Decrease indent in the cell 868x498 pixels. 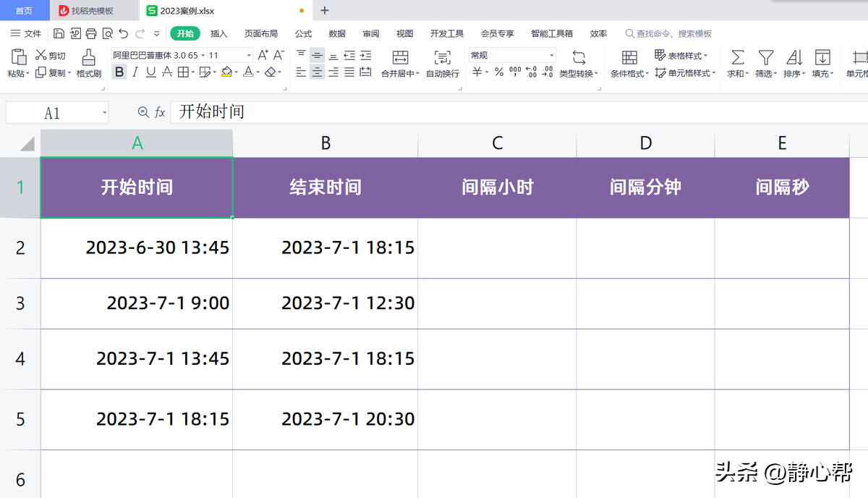point(349,55)
